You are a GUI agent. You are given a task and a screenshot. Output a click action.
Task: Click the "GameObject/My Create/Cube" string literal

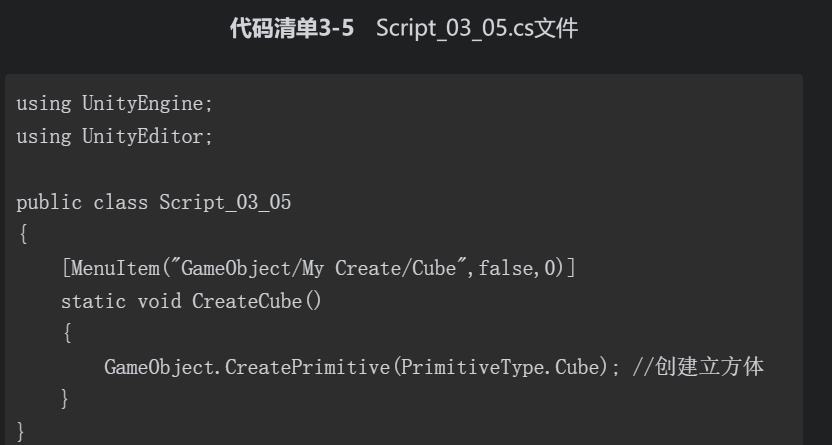pyautogui.click(x=319, y=268)
